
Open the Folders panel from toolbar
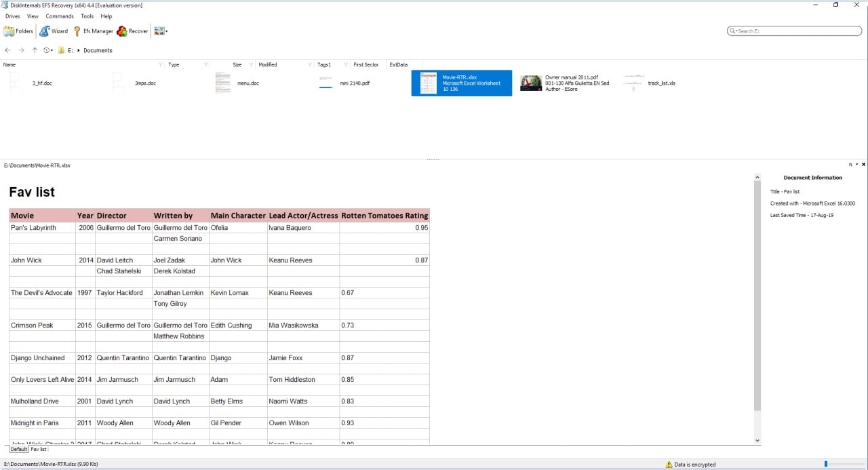click(x=18, y=31)
